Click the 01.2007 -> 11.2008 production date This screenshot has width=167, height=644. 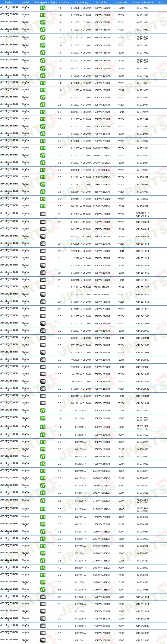(81, 222)
